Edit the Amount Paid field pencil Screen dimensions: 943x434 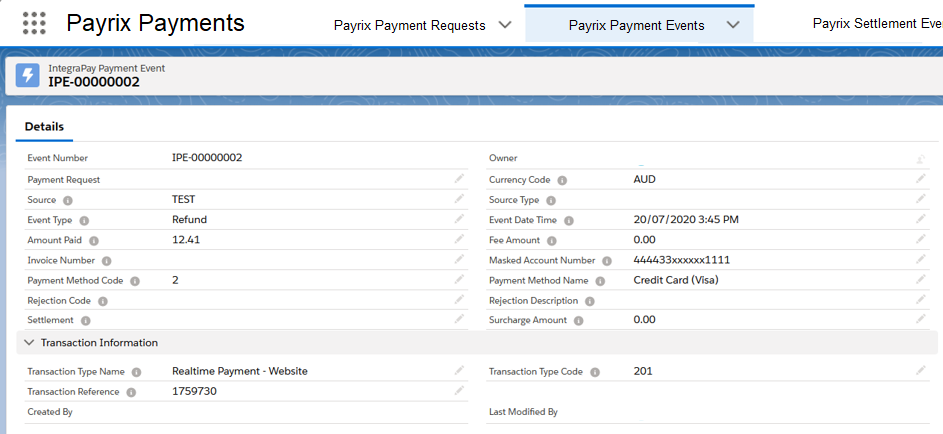pyautogui.click(x=459, y=240)
